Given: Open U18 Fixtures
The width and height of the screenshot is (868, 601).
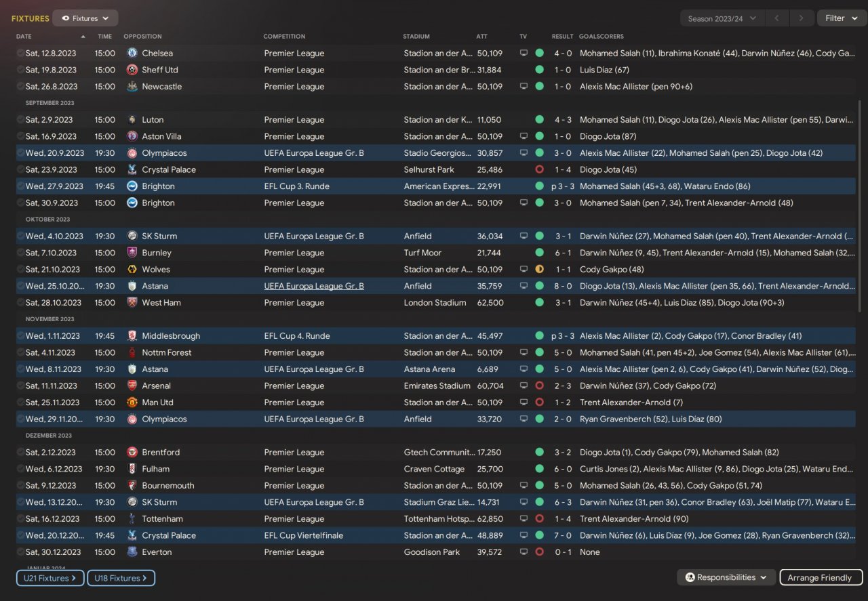Looking at the screenshot, I should [x=121, y=578].
